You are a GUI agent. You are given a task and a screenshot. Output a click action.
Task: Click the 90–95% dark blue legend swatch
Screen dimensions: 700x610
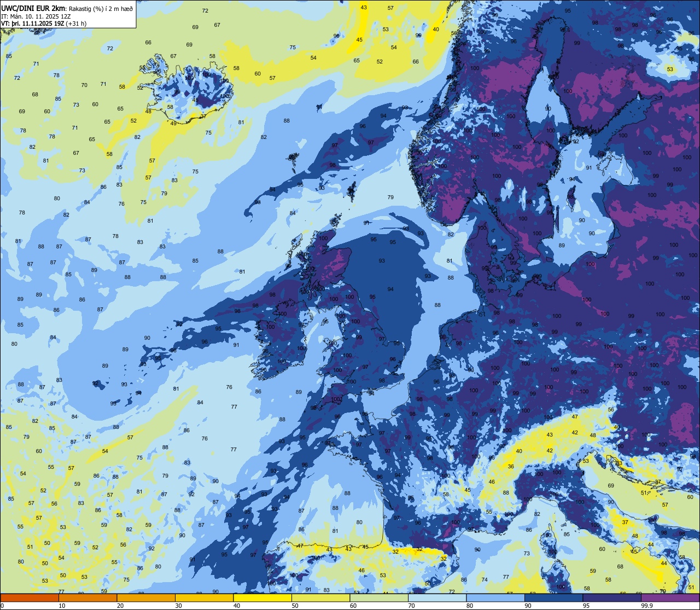coord(553,597)
